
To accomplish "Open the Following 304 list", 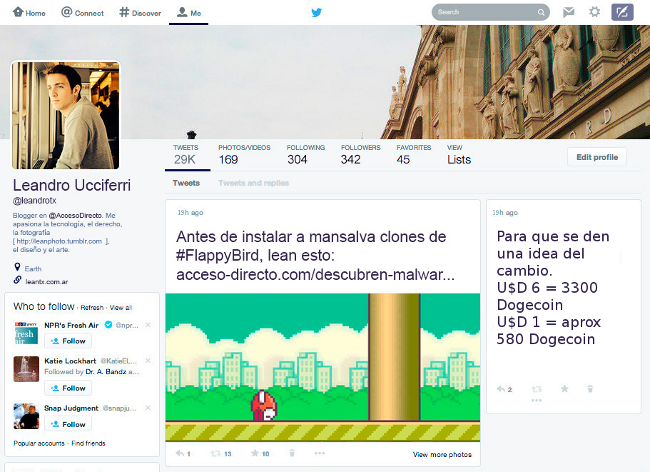I will [x=306, y=155].
